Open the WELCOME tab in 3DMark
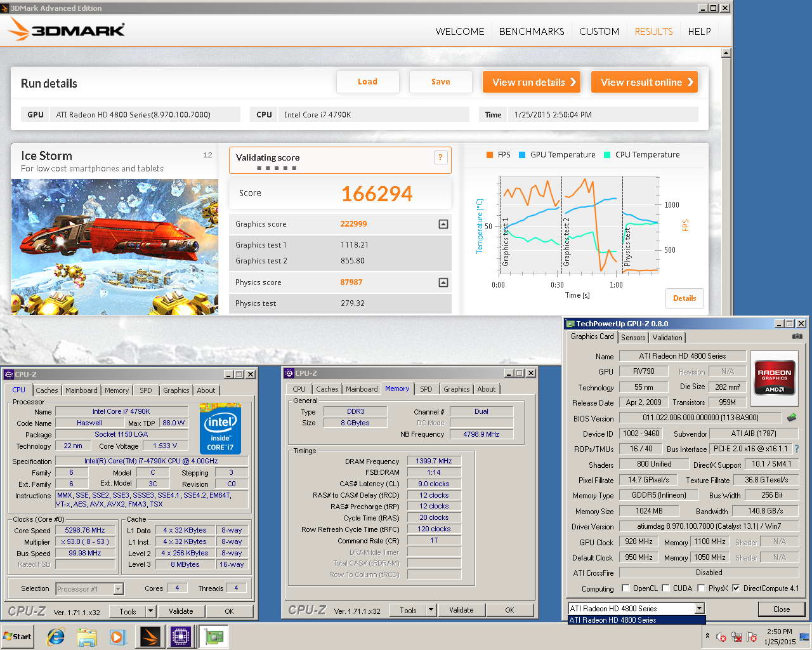 (x=460, y=31)
